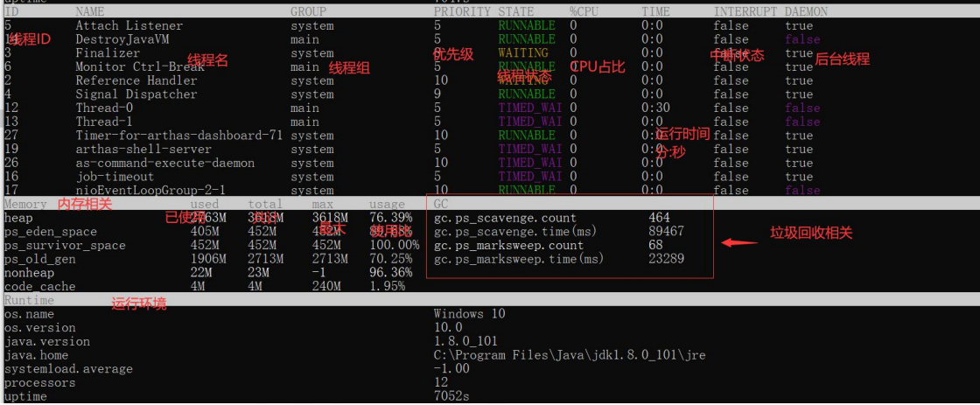Select the "Signal Dispatcher" thread name
980x405 pixels.
(x=136, y=94)
